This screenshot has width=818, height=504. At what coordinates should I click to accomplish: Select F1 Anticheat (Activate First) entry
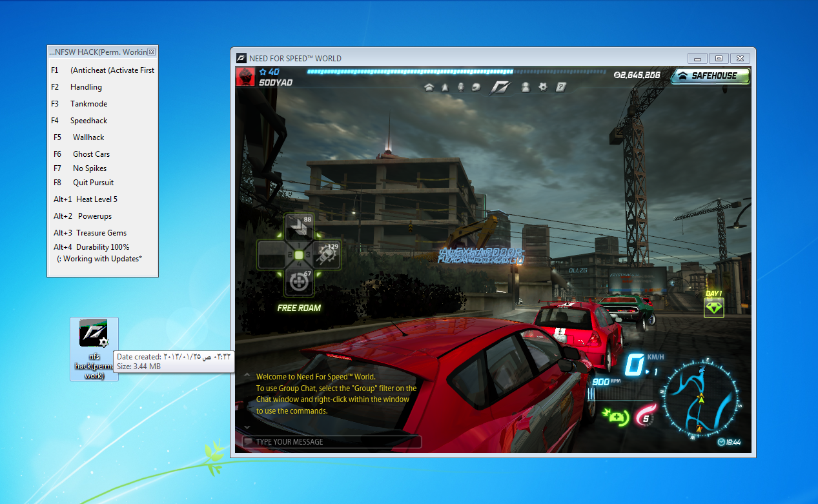[103, 70]
